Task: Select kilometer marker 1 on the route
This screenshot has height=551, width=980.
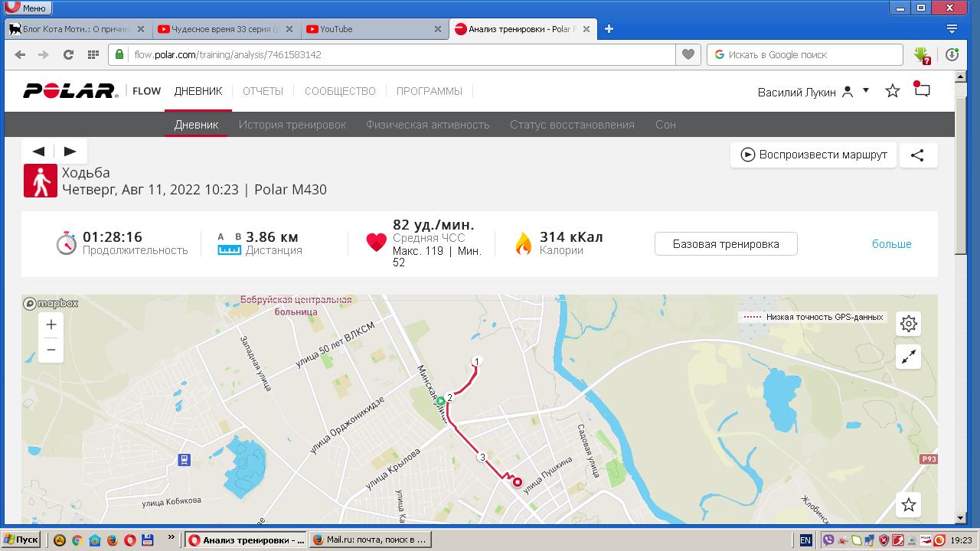Action: click(476, 361)
